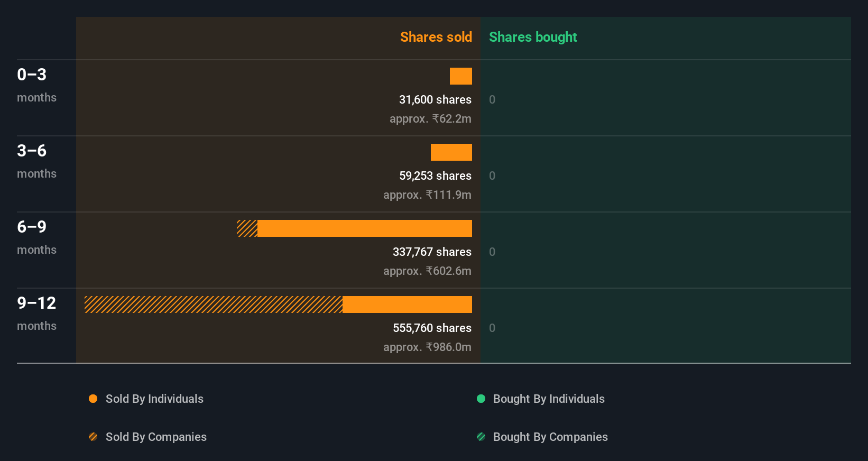
Task: Click the striped segment in 6–9 months row
Action: coord(247,228)
